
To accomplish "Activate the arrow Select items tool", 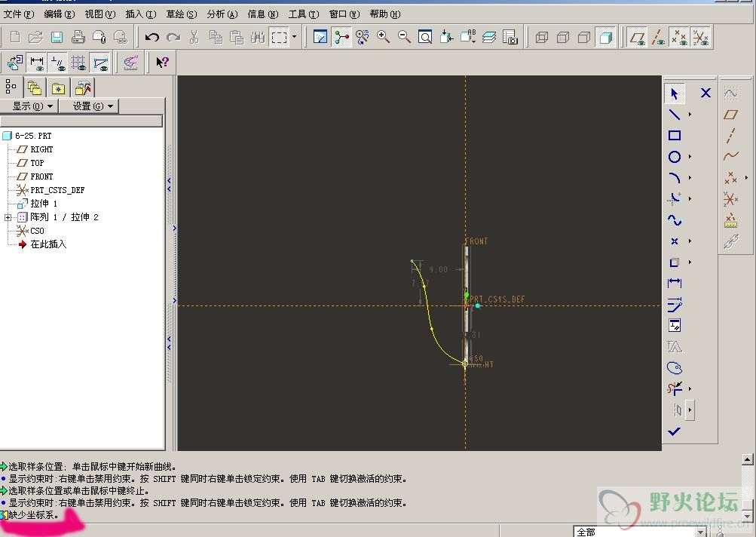I will point(675,93).
